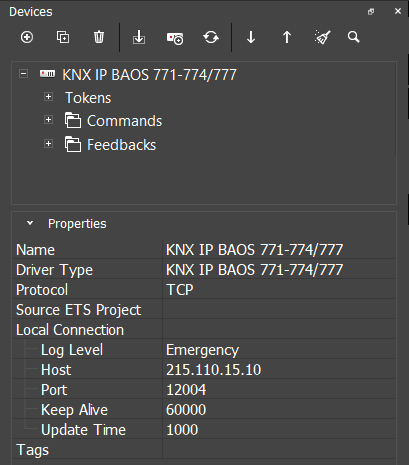Click the Name property label
Screen dimensions: 409x465
pos(35,250)
